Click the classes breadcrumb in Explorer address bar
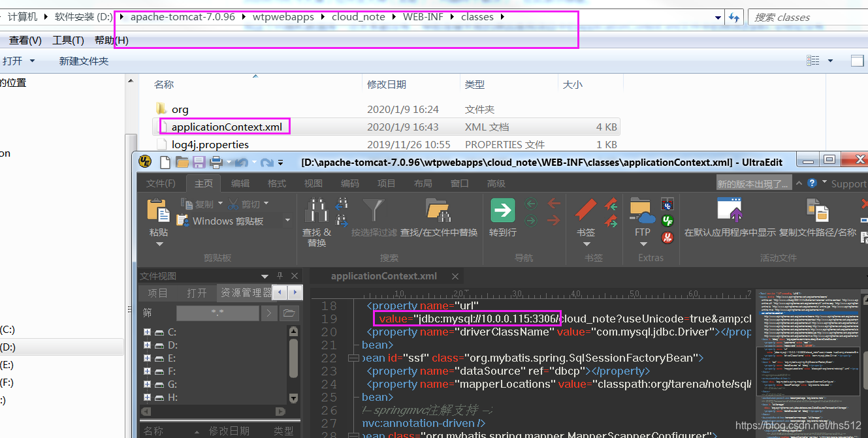The image size is (868, 438). 477,17
